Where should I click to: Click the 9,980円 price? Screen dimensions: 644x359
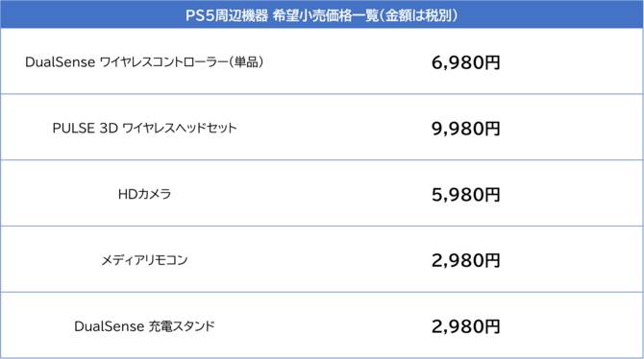(x=466, y=129)
